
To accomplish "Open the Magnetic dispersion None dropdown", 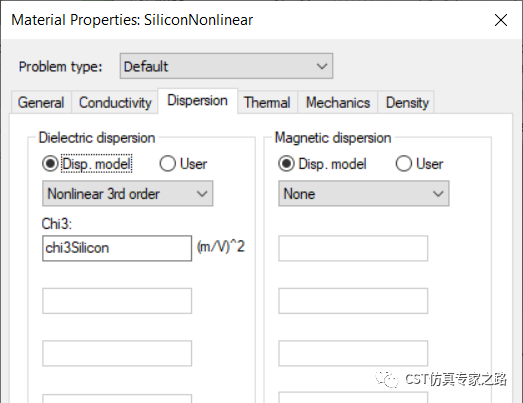I will pos(364,193).
